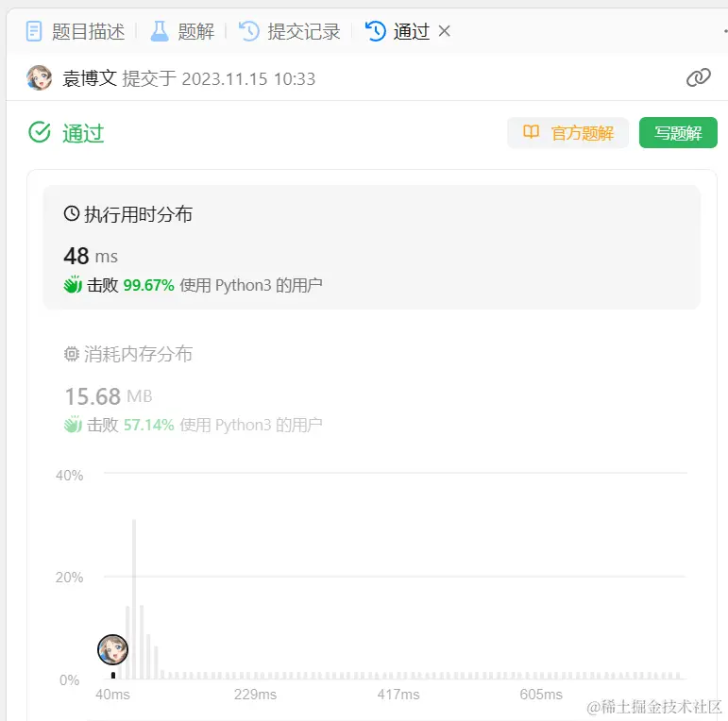This screenshot has height=721, width=728.
Task: Open 官方题解 official solution
Action: 567,133
